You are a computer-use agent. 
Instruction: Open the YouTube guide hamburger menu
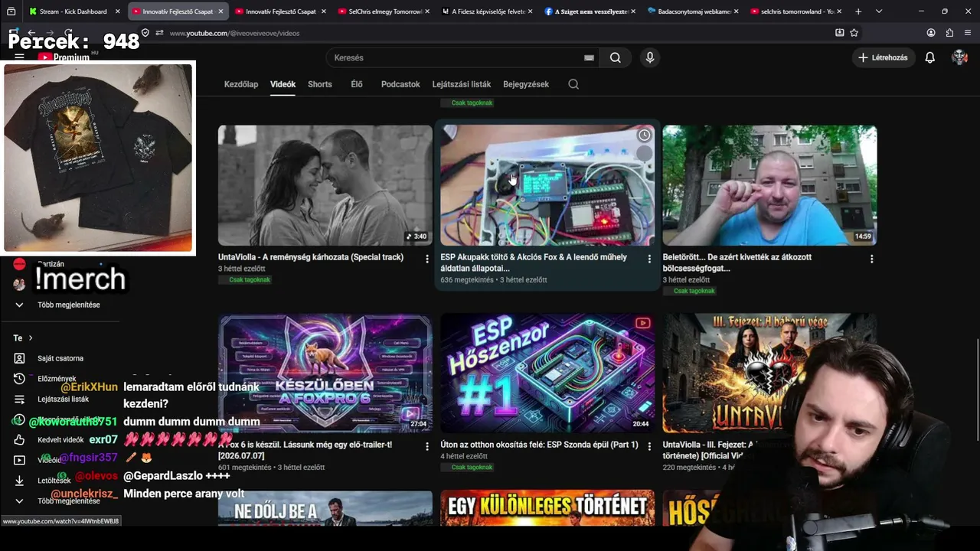coord(19,57)
